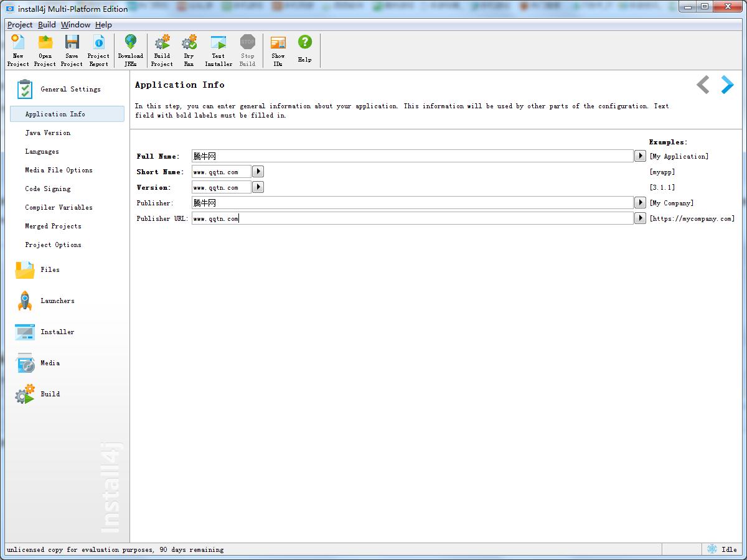
Task: Go to next step with right arrow
Action: (727, 85)
